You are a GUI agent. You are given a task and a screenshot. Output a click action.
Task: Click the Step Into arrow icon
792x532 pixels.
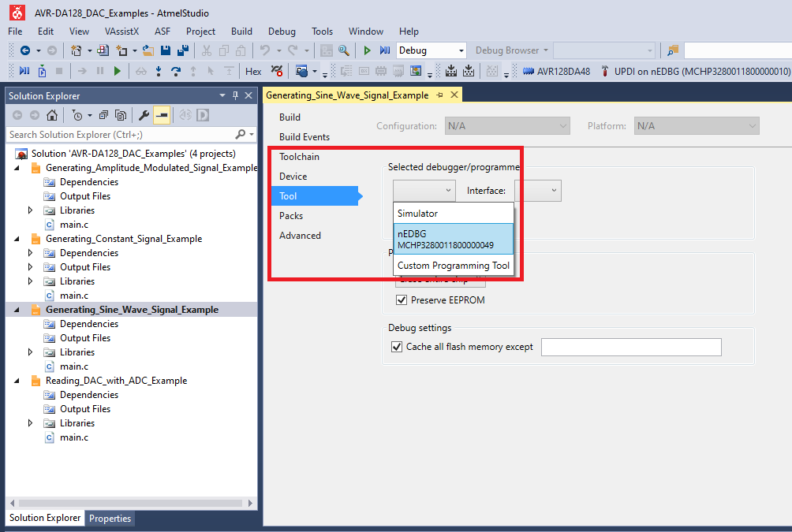[159, 71]
